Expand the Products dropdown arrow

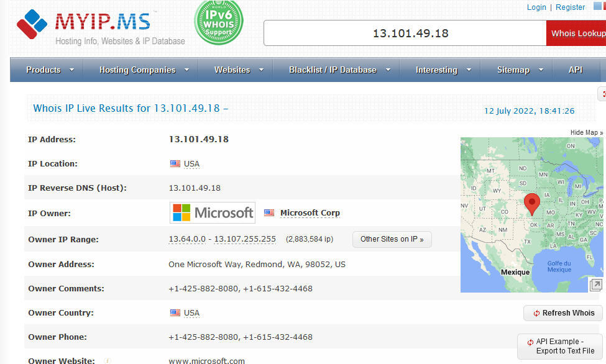71,70
